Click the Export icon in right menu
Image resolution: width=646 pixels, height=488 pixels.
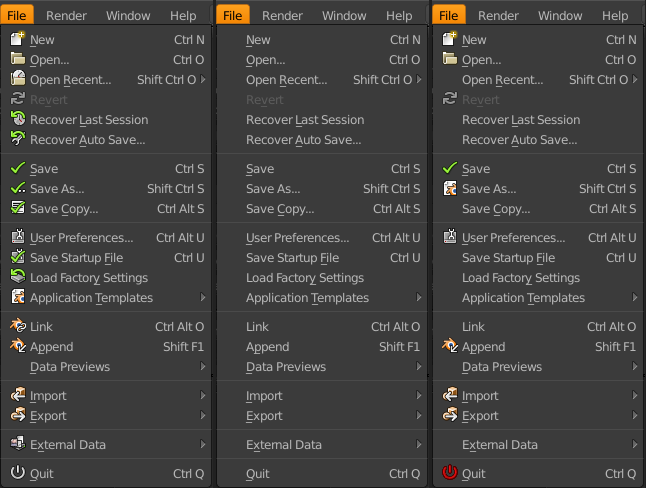point(449,415)
